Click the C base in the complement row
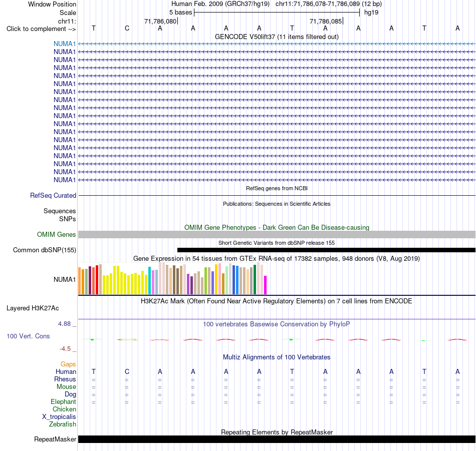 [x=127, y=28]
